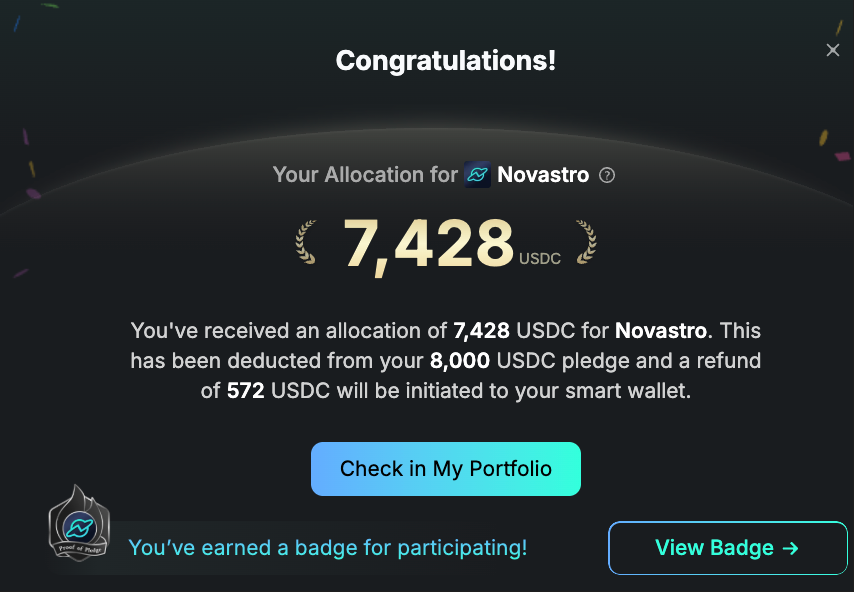Click the large 7,428 allocation amount
This screenshot has width=854, height=592.
click(x=428, y=244)
